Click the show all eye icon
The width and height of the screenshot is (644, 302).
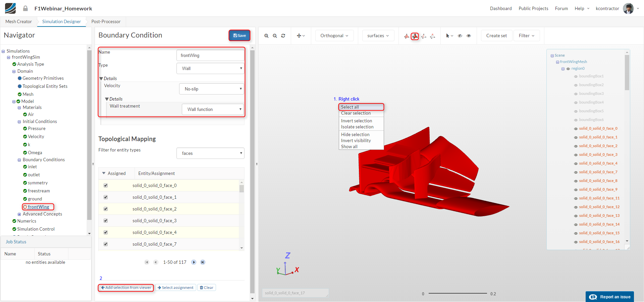[x=469, y=36]
